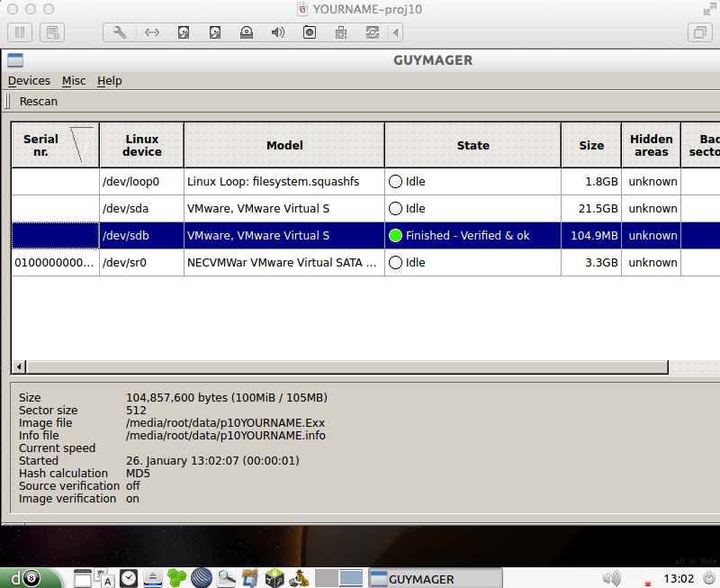The height and width of the screenshot is (588, 720).
Task: Click the eject drive icon in the taskbar
Action: point(153,578)
